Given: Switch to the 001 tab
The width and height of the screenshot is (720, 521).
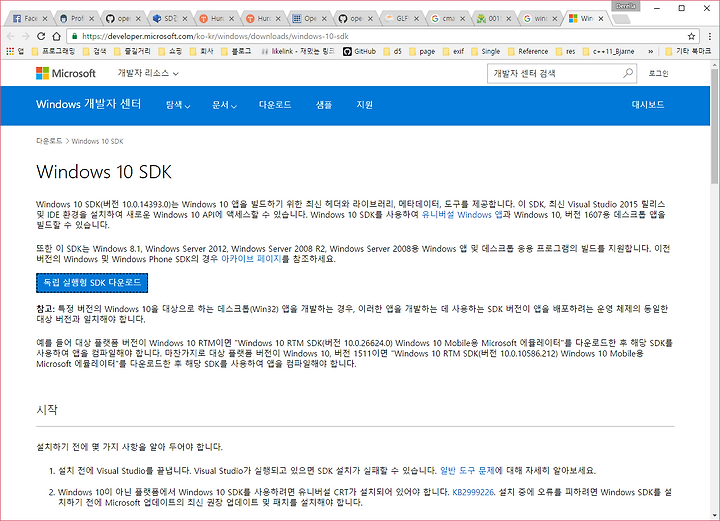Looking at the screenshot, I should point(493,18).
